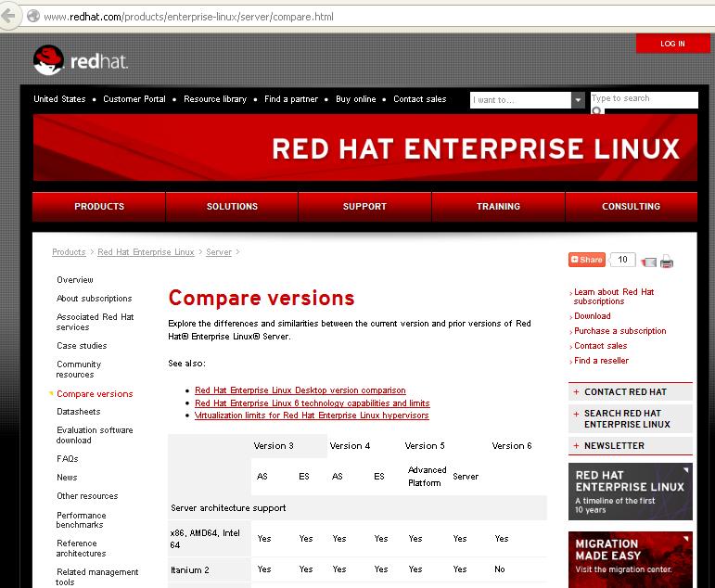Open the CONSULTING menu

(x=632, y=206)
